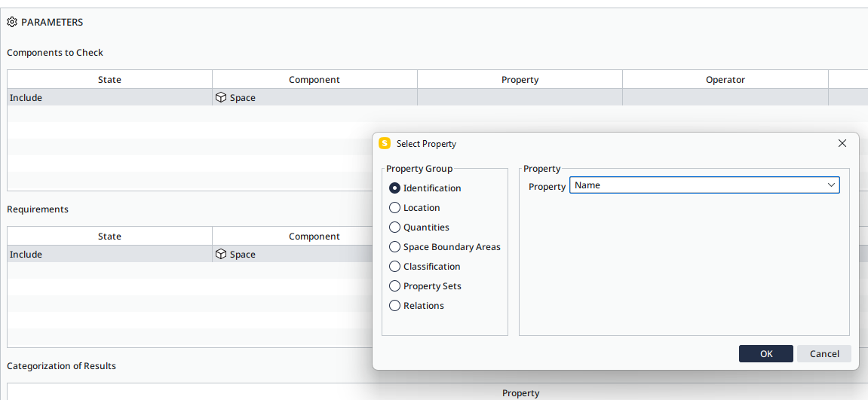Choose the Location property group
Viewport: 868px width, 400px height.
pos(394,207)
